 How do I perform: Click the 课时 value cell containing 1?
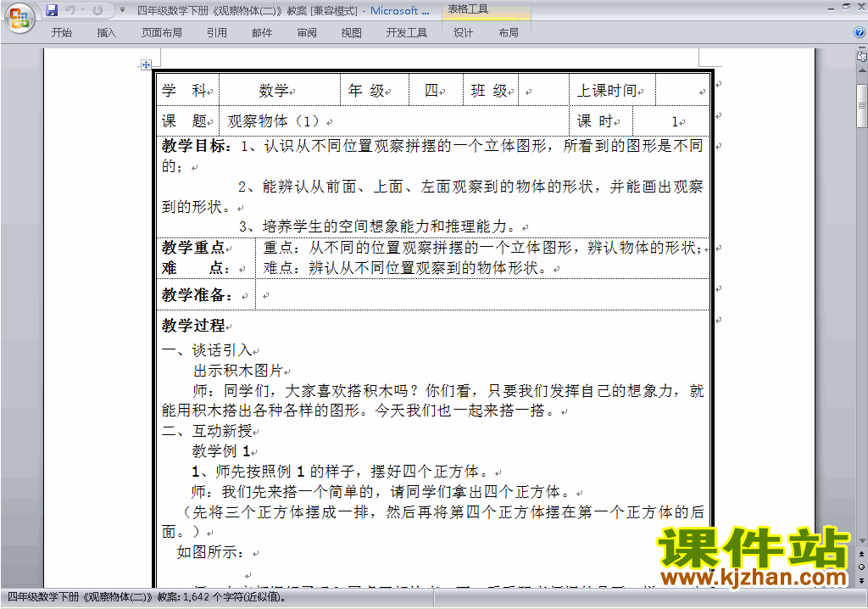[x=671, y=120]
